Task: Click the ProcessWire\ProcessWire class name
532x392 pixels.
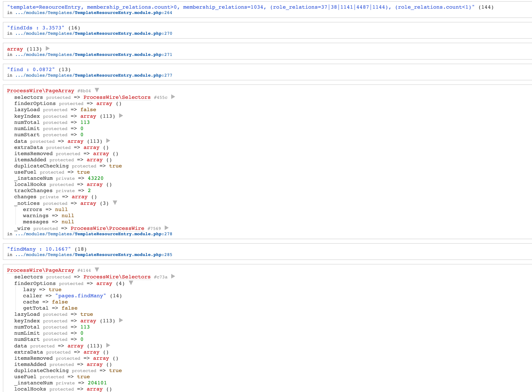Action: coord(107,228)
